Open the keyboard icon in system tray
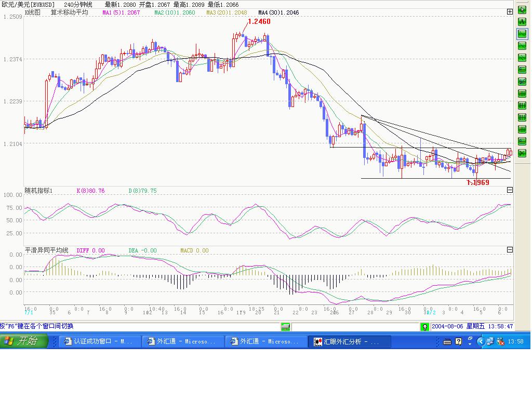Screen dimensions: 532x399 (447, 342)
